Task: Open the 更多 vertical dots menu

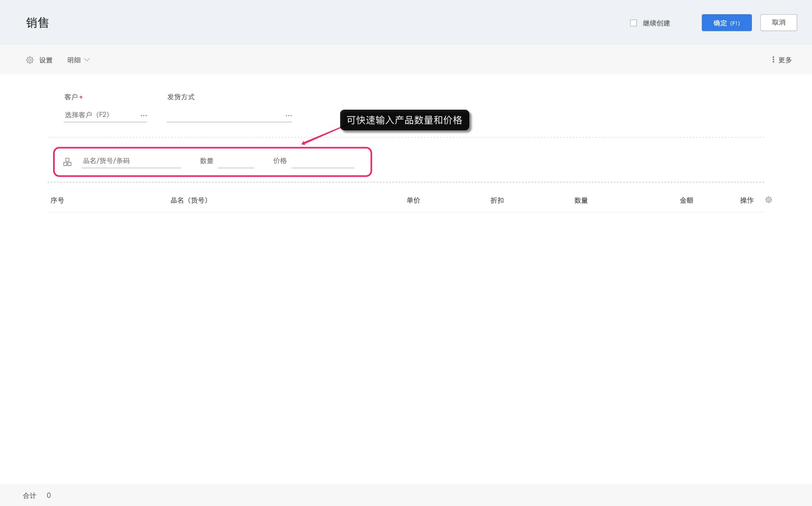Action: point(773,60)
